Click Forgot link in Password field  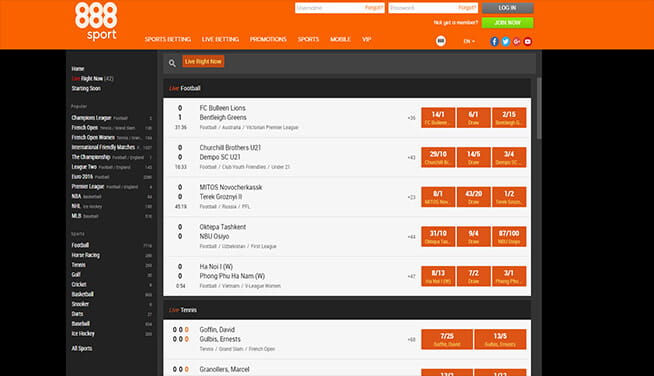point(467,8)
